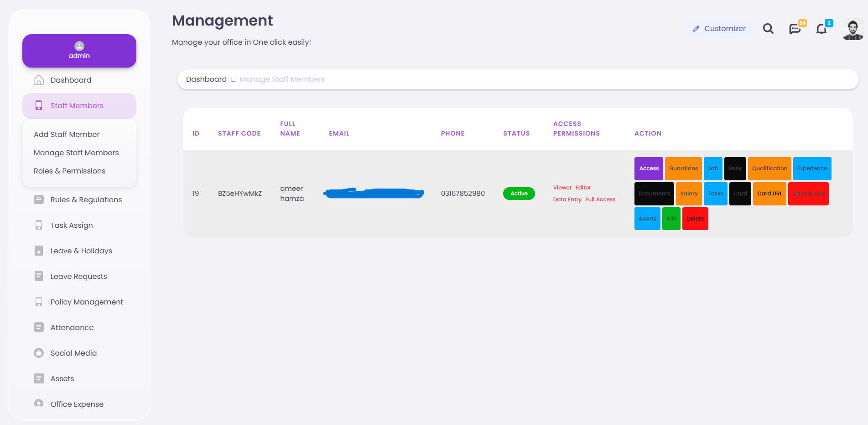Click the Task Assign icon
This screenshot has height=425, width=868.
click(x=39, y=225)
